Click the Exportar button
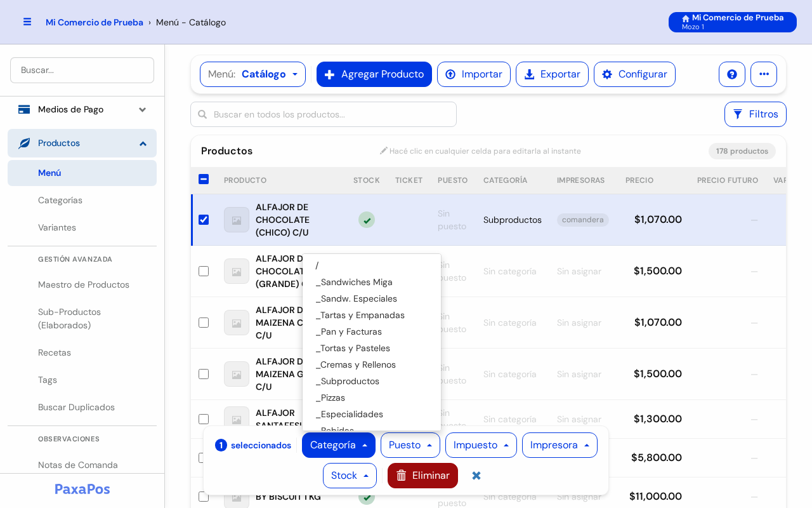The width and height of the screenshot is (812, 508). (552, 74)
